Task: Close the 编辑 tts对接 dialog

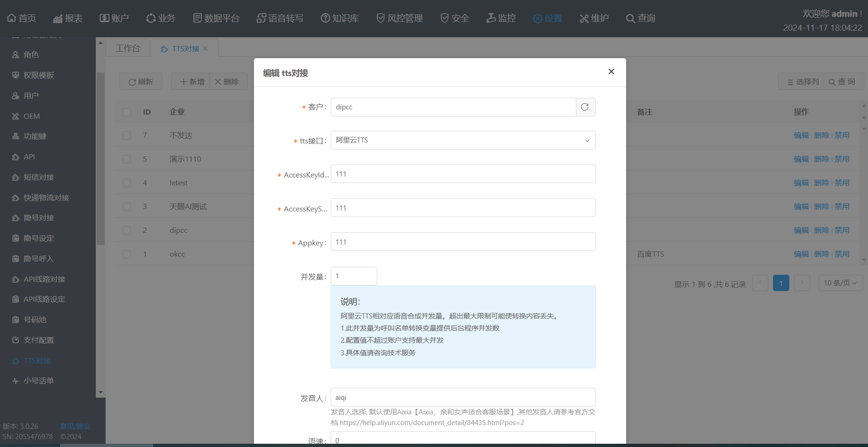Action: [x=611, y=71]
